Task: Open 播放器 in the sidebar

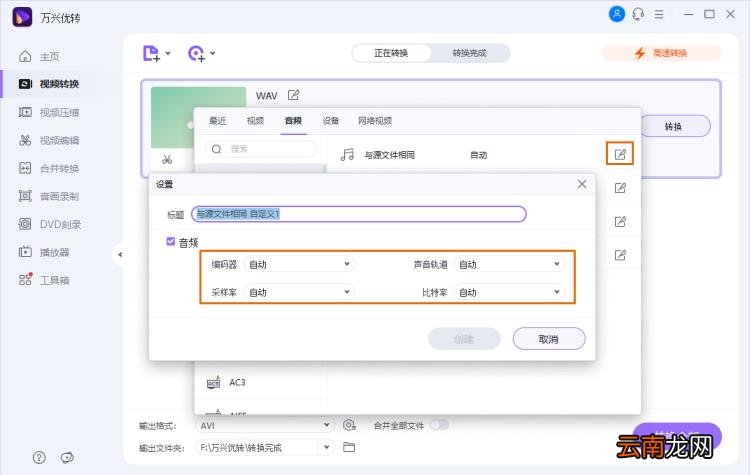Action: [x=44, y=252]
